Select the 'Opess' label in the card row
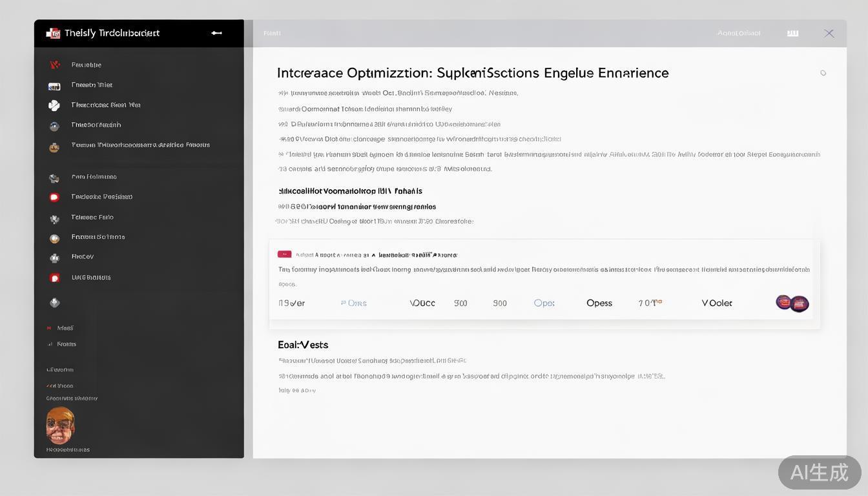 [599, 303]
